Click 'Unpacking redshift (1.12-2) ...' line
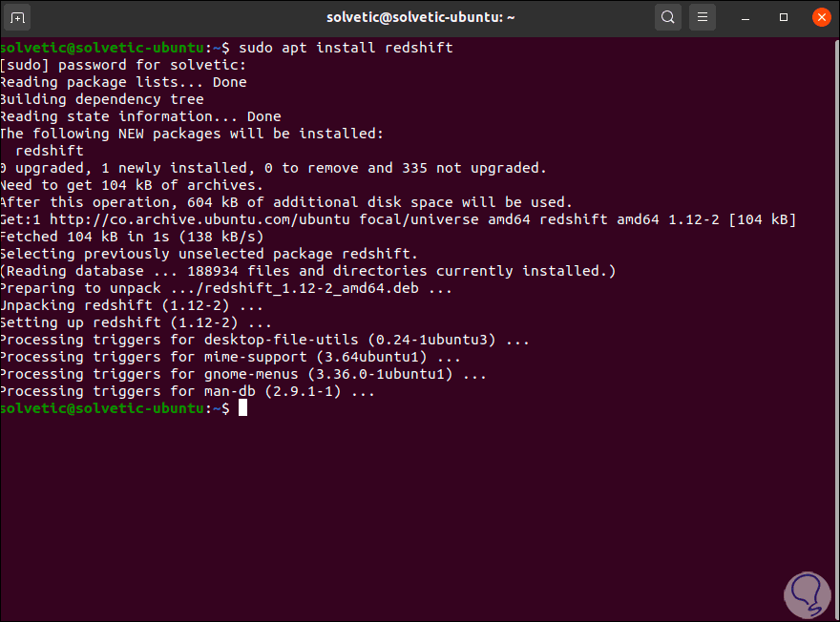Image resolution: width=840 pixels, height=622 pixels. pyautogui.click(x=132, y=305)
